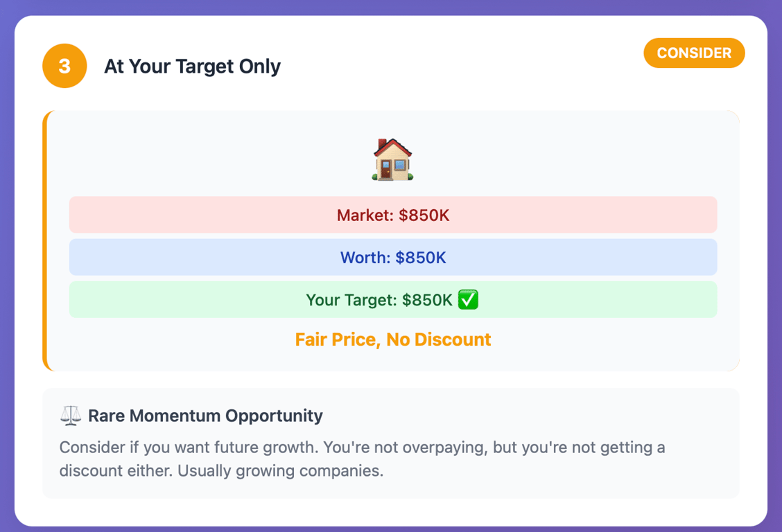
Task: Click the orange left border of price card
Action: tap(45, 240)
